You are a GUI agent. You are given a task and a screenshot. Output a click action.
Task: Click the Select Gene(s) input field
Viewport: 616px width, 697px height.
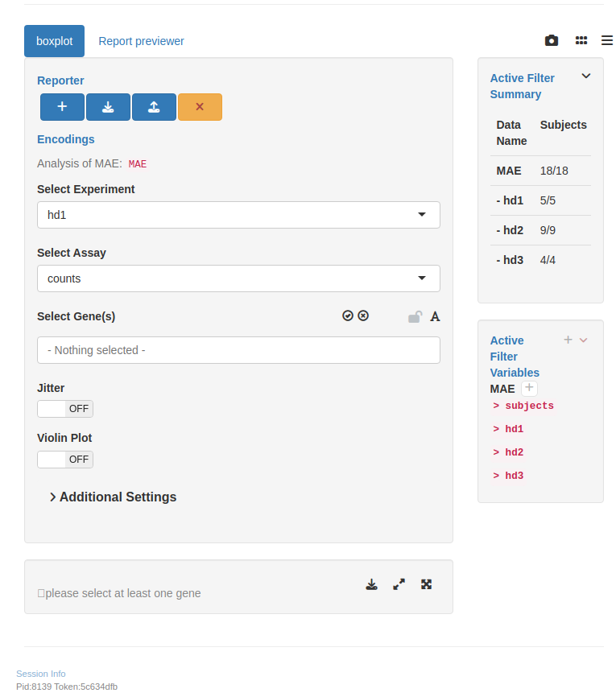click(x=238, y=350)
